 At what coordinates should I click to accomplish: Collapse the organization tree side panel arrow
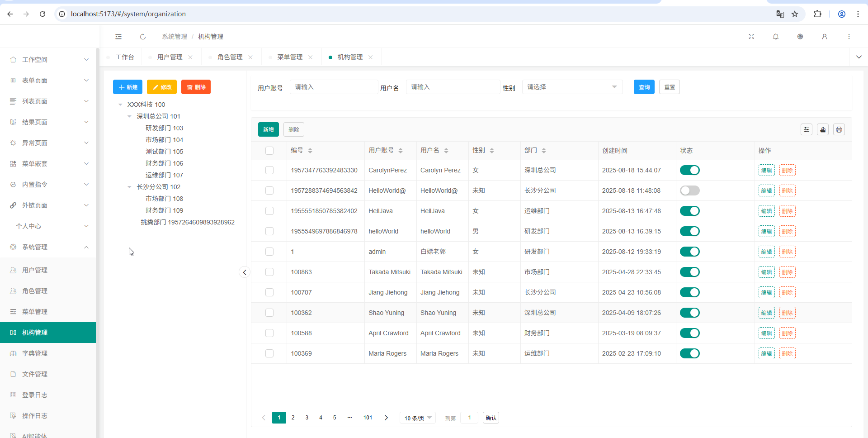(245, 272)
